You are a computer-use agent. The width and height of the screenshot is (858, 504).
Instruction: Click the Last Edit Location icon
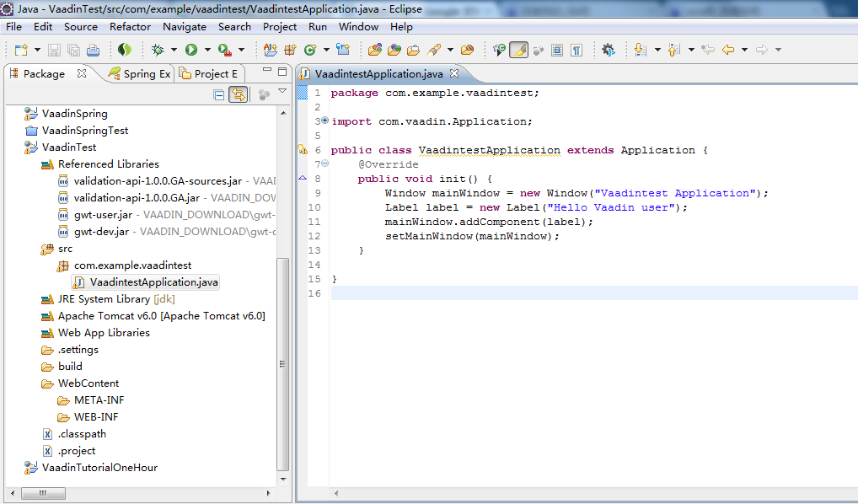click(x=708, y=50)
